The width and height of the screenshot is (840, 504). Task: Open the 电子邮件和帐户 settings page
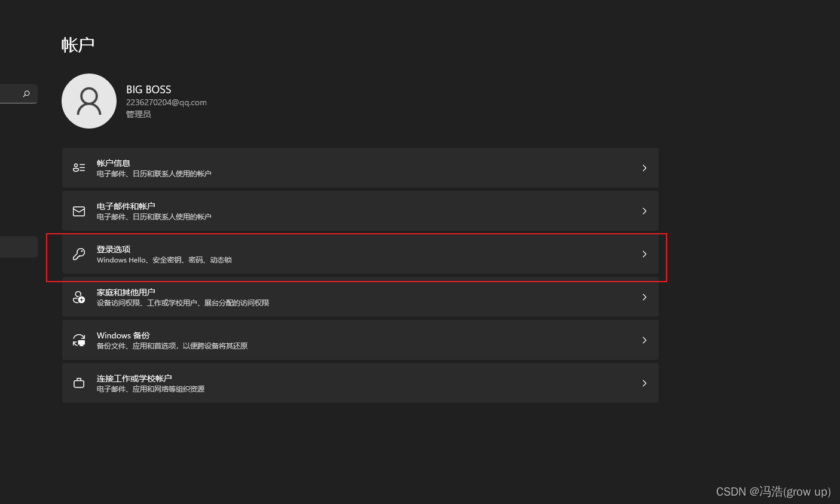click(361, 211)
